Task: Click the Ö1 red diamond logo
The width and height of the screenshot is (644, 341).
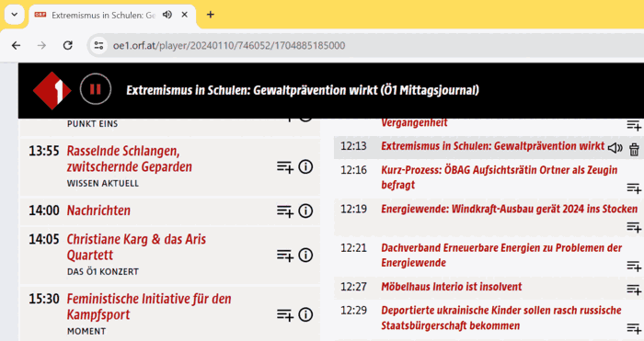Action: coord(52,91)
